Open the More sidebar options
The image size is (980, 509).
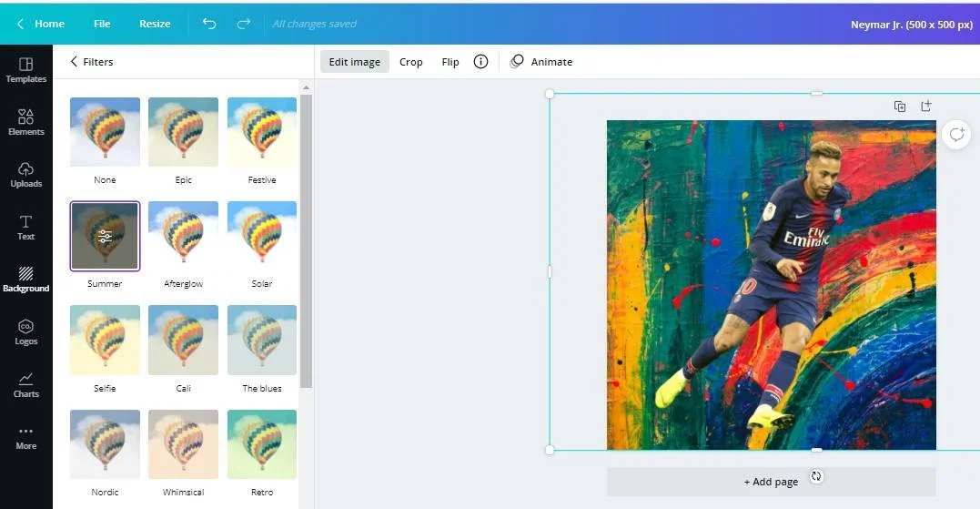[26, 438]
